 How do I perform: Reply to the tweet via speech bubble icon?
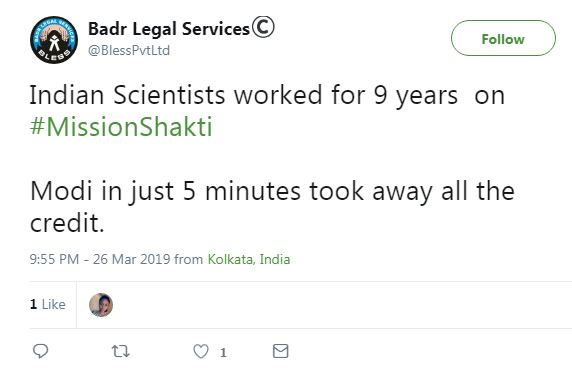tap(40, 351)
